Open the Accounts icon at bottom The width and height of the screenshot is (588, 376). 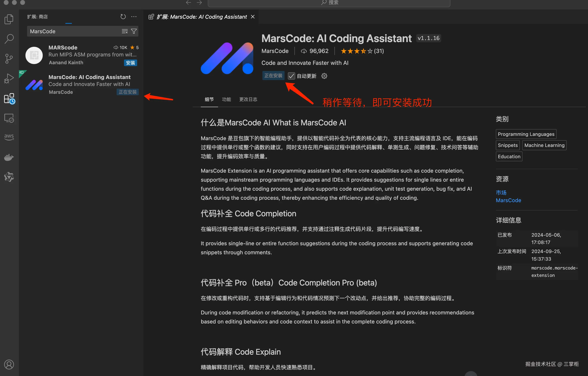[9, 364]
